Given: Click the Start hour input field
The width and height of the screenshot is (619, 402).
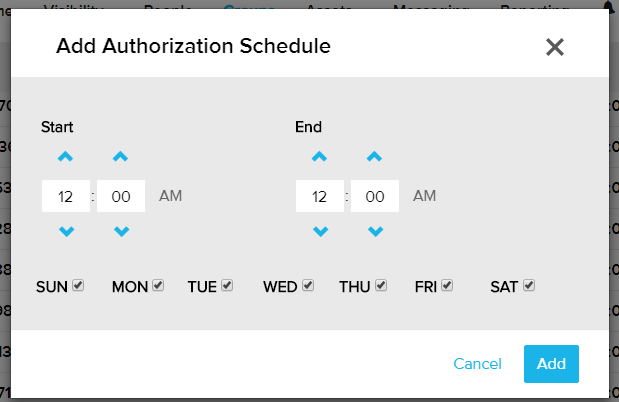Looking at the screenshot, I should point(66,196).
